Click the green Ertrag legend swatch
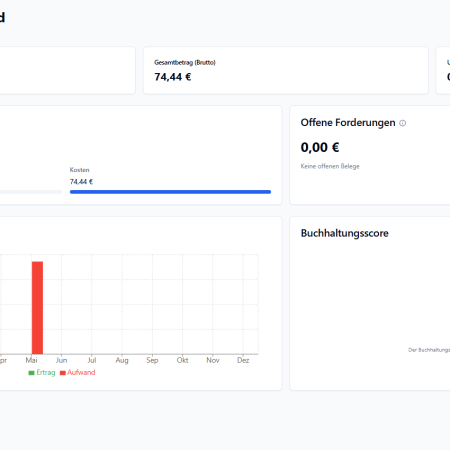The width and height of the screenshot is (450, 450). coord(31,373)
